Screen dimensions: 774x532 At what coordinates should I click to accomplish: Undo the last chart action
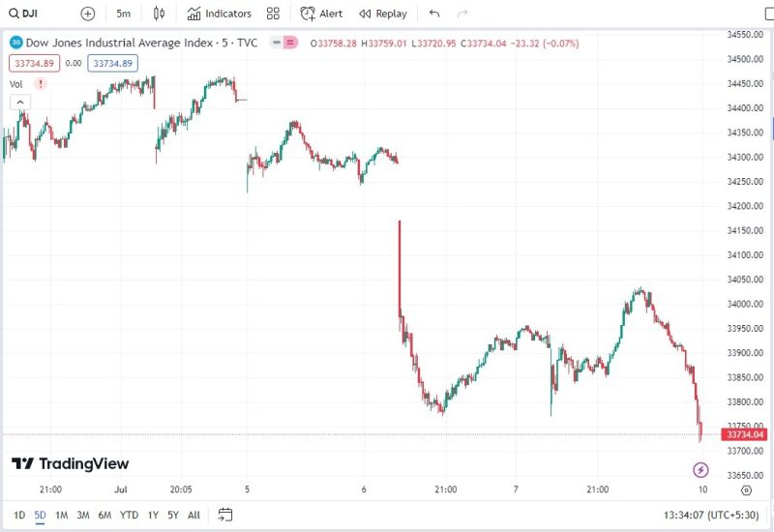(x=434, y=14)
